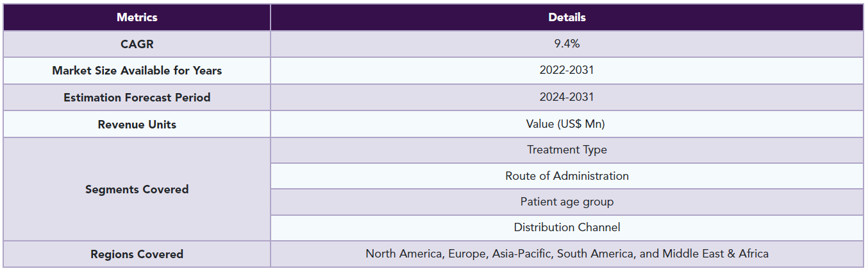Screen dimensions: 868x271
Task: Click the Route of Administration segment
Action: [567, 175]
